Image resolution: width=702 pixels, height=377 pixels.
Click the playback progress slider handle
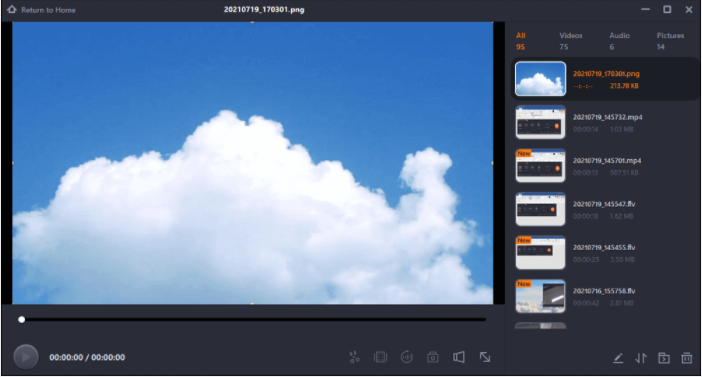click(x=21, y=320)
